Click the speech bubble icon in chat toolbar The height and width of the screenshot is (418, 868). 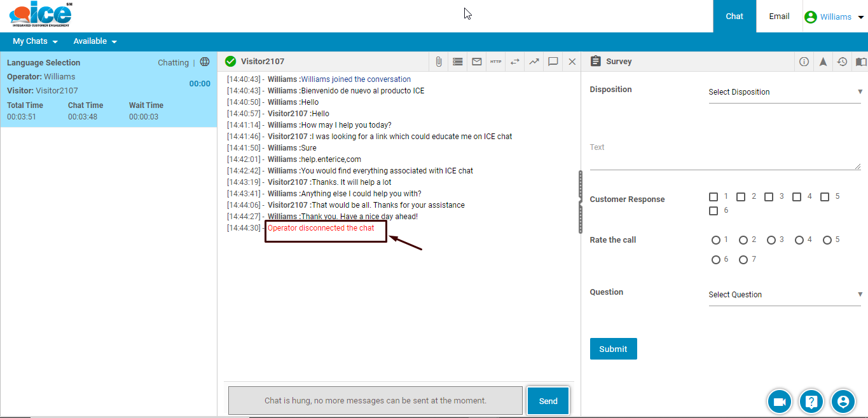click(x=553, y=62)
